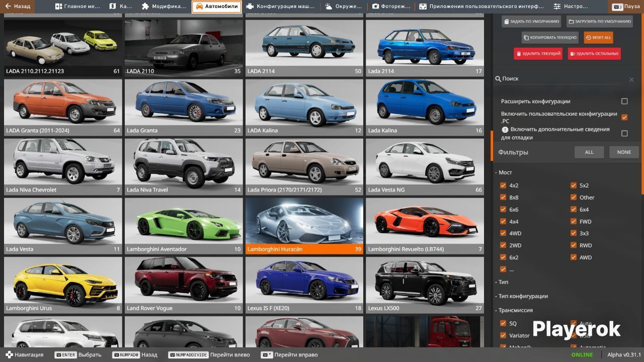Select the Lamborghini Aventador thumbnail
Viewport: 644px width, 362px height.
coord(184,226)
